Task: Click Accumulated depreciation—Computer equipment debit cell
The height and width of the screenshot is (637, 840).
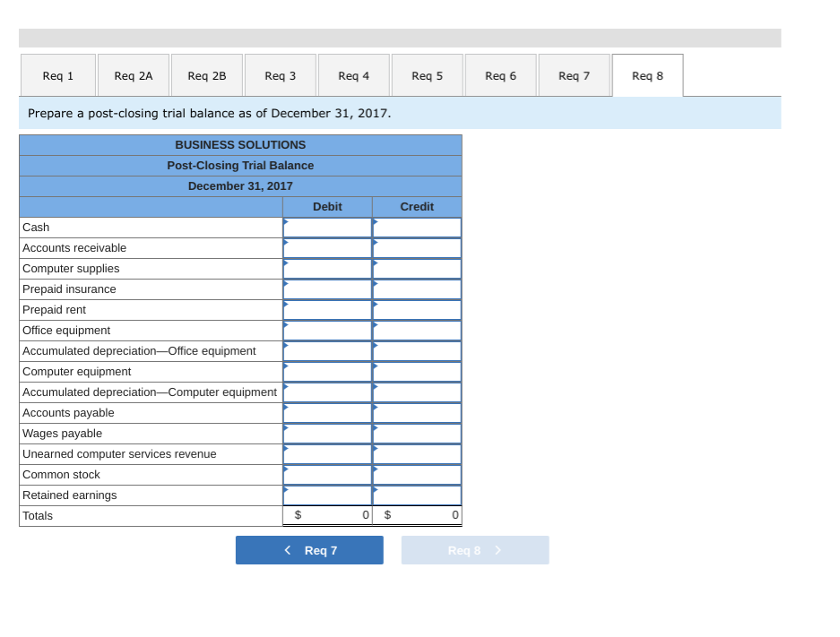Action: [x=327, y=392]
